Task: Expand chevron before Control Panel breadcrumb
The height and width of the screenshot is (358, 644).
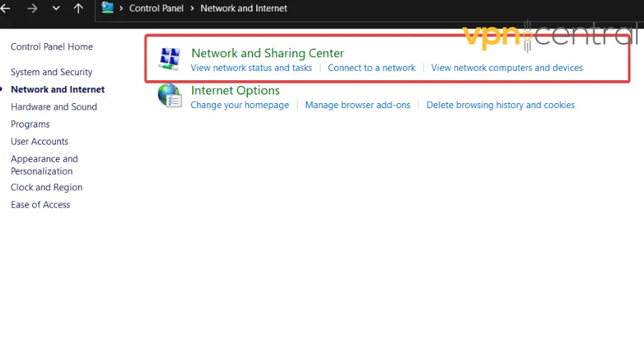Action: coord(121,8)
